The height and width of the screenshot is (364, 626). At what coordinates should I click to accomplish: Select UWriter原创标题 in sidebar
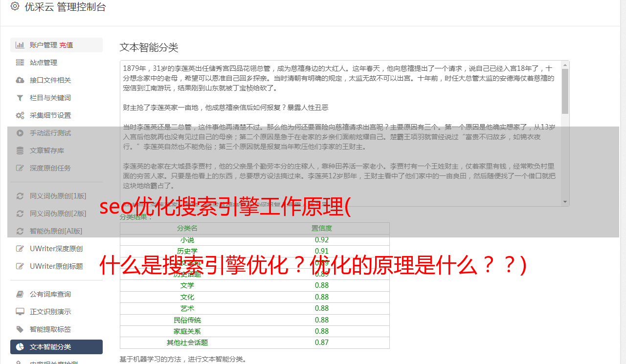pyautogui.click(x=56, y=266)
